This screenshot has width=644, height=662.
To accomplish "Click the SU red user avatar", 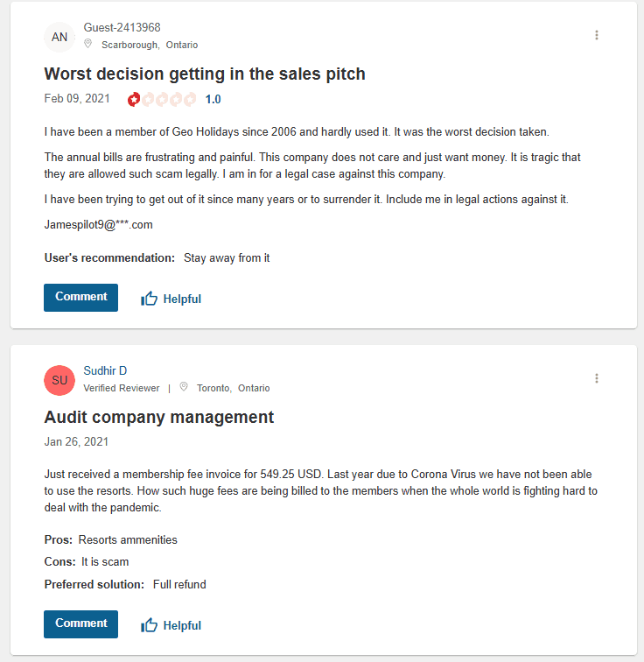I will tap(59, 380).
